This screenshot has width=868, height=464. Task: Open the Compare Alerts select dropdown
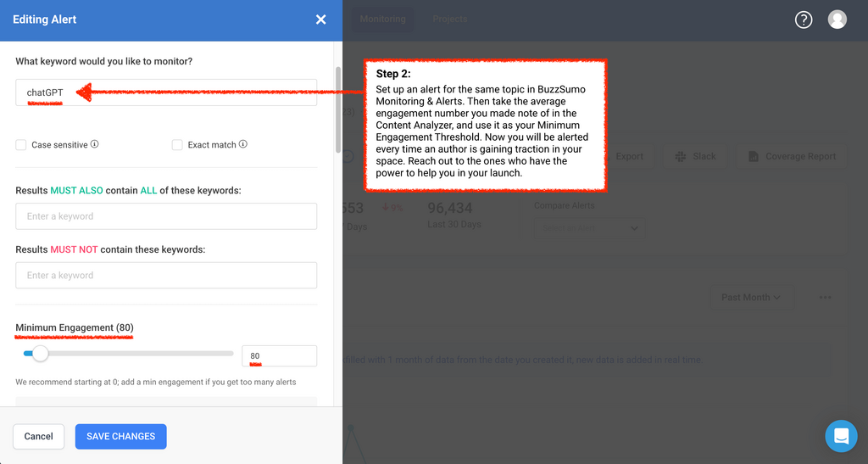[589, 227]
